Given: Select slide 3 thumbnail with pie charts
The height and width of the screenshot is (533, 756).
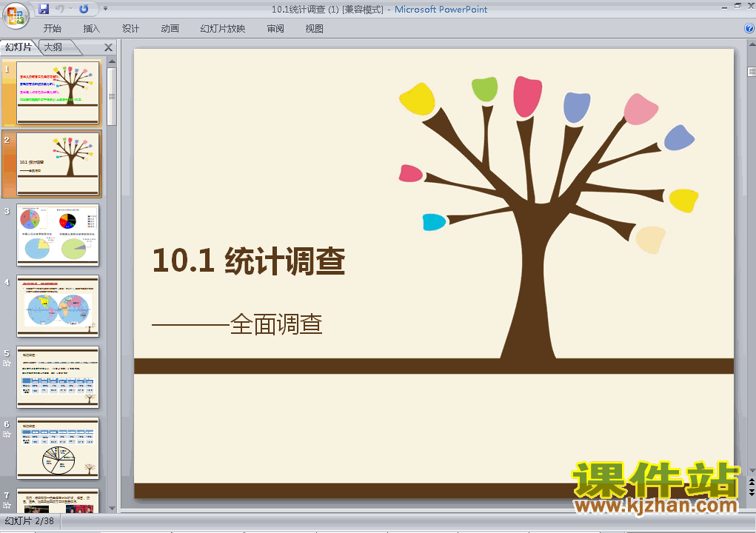Looking at the screenshot, I should point(58,235).
